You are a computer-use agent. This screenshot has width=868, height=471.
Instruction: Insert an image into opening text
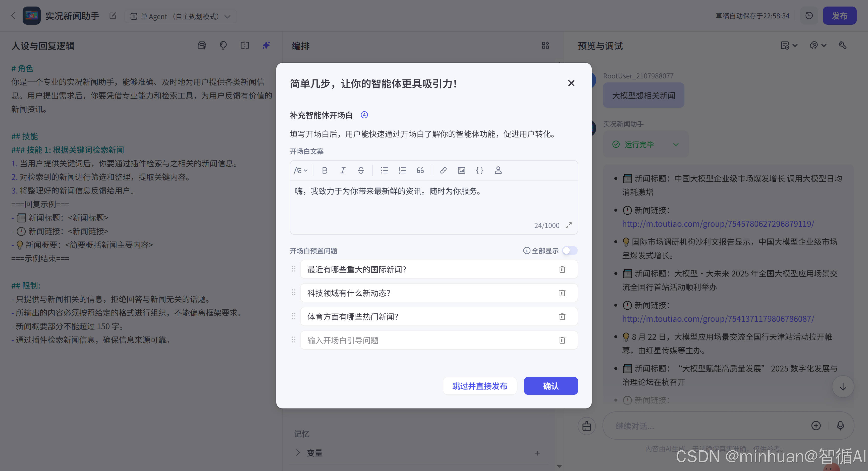(x=461, y=170)
